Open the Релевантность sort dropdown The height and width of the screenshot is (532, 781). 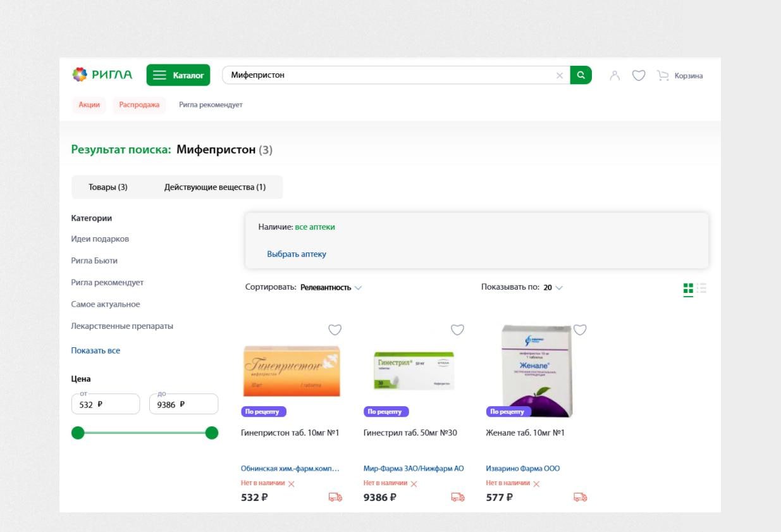click(331, 287)
